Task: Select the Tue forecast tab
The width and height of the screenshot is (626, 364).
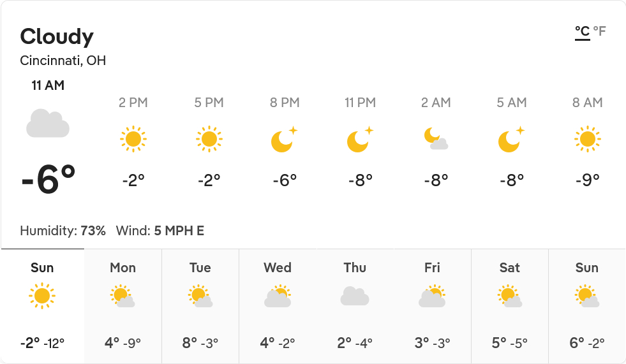Action: 200,306
